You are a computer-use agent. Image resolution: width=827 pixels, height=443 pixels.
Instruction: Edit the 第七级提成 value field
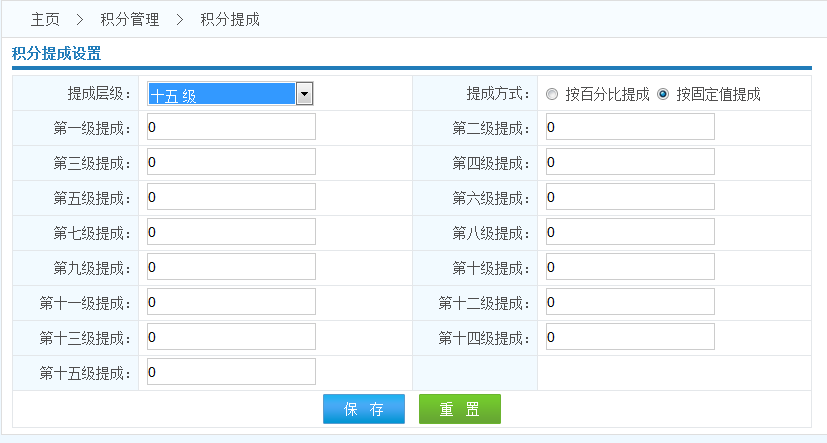click(x=231, y=232)
